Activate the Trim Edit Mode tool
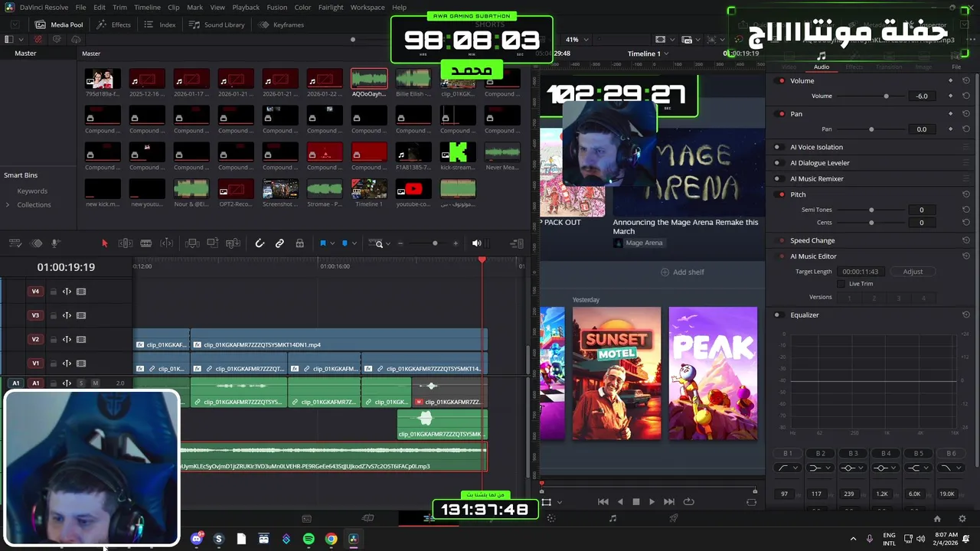980x551 pixels. coord(126,243)
